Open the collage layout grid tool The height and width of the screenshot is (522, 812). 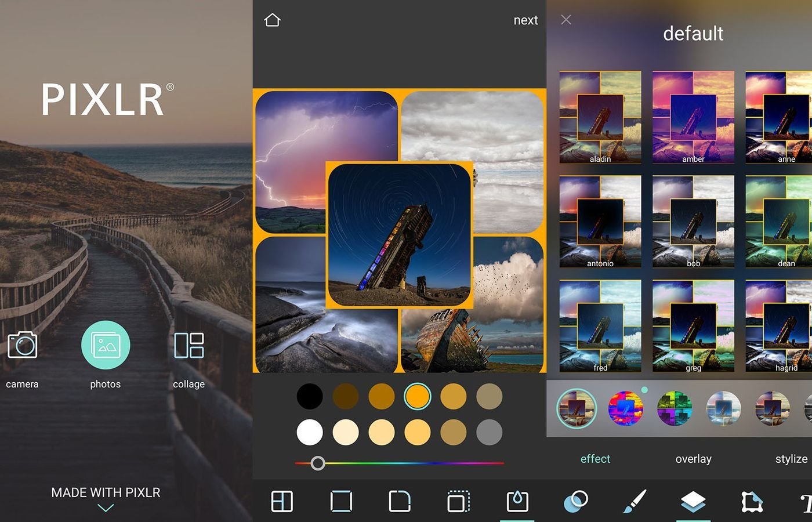(x=282, y=501)
